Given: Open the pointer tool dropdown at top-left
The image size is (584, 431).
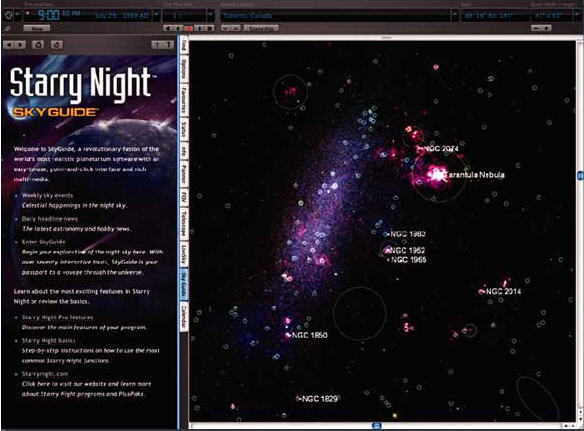Looking at the screenshot, I should click(x=18, y=16).
